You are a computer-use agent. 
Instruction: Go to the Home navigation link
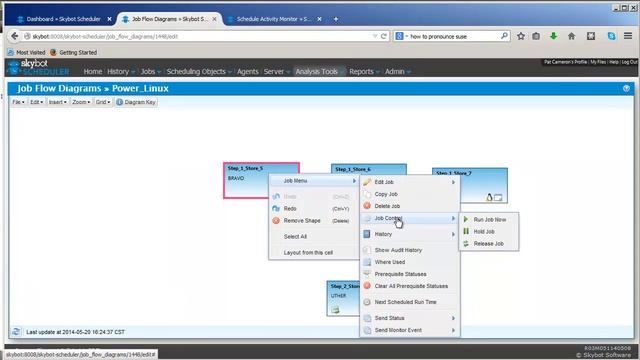click(x=93, y=71)
